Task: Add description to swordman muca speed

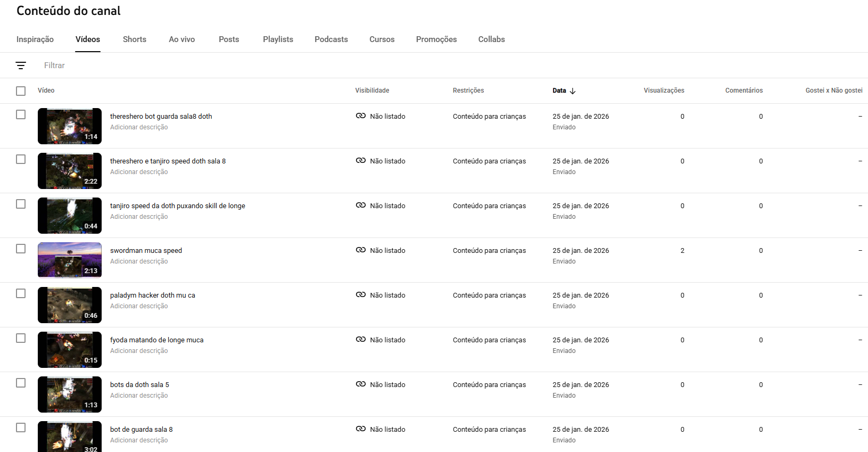Action: [139, 261]
